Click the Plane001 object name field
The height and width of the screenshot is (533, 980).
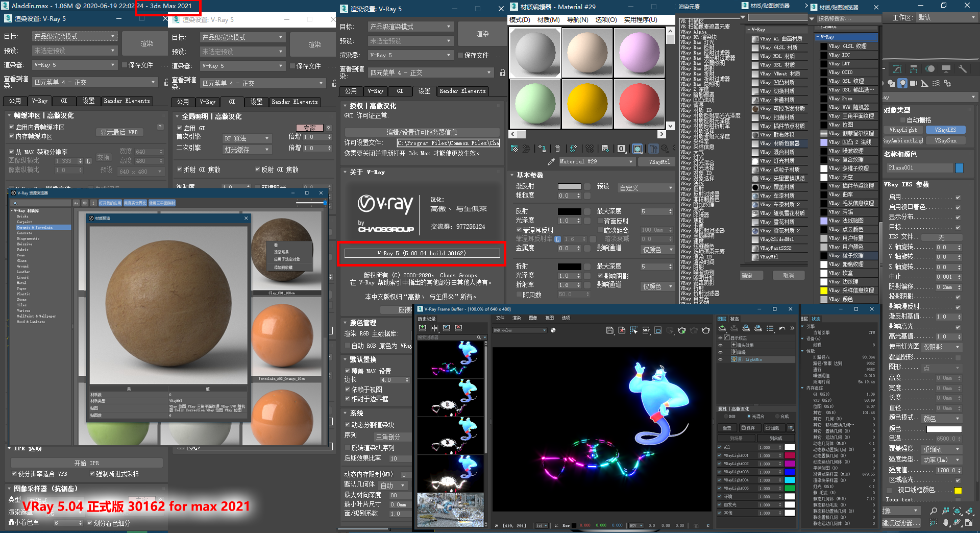tap(920, 167)
